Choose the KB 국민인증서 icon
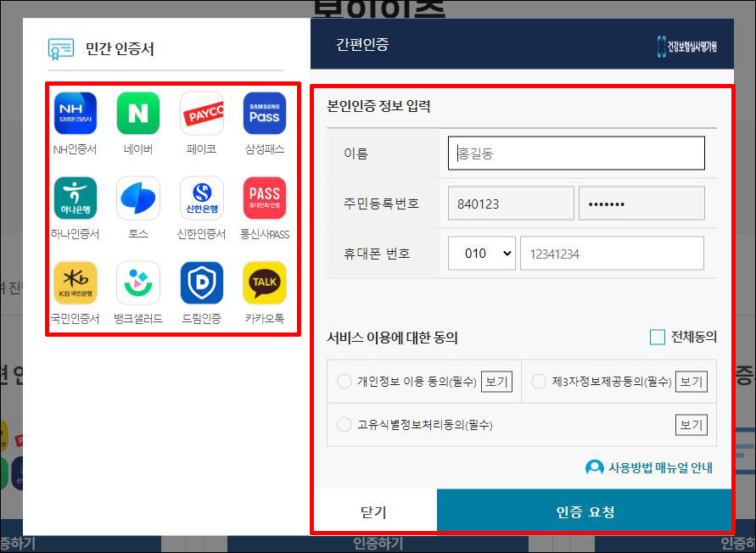This screenshot has height=553, width=756. 76,283
